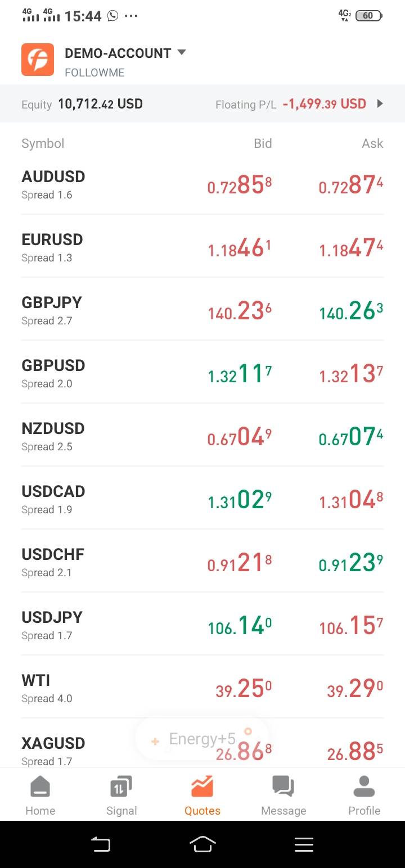Open the WTI quote row
Screen dimensions: 405x868
tap(202, 687)
